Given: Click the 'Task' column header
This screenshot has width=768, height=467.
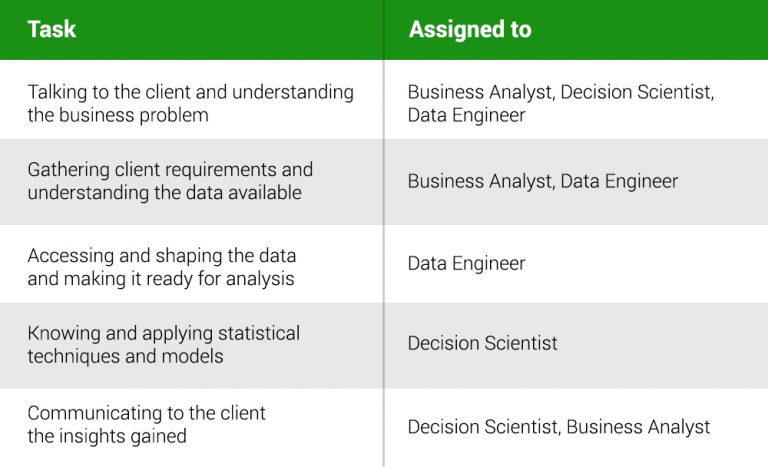Looking at the screenshot, I should click(52, 29).
